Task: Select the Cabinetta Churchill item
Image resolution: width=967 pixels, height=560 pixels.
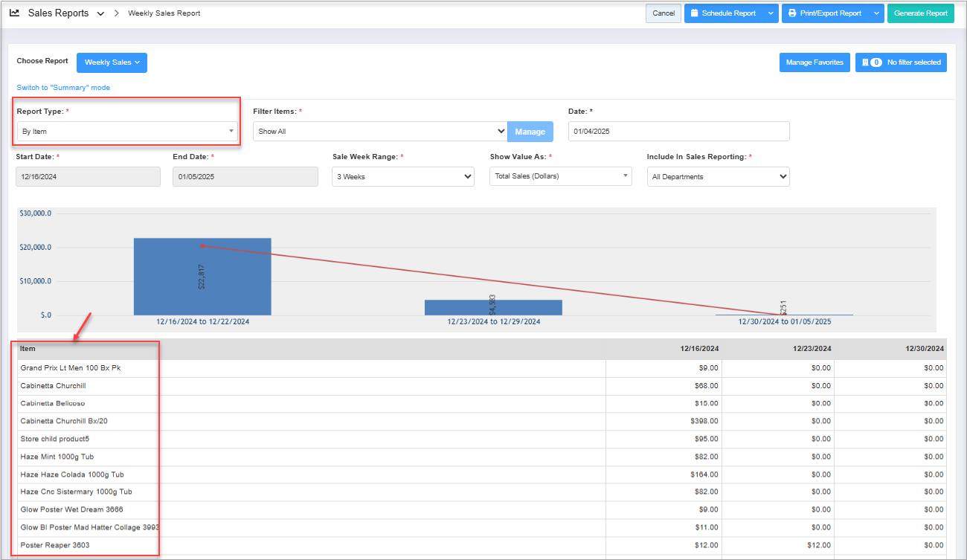Action: 54,386
